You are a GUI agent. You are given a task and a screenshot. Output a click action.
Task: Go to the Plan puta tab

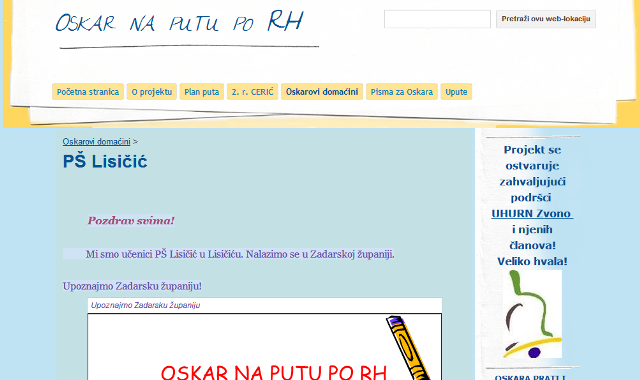pos(202,92)
